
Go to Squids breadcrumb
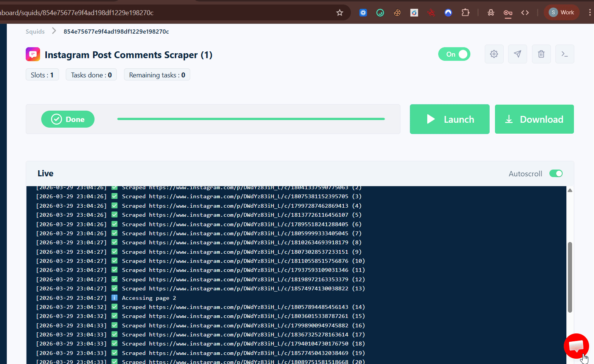click(35, 31)
